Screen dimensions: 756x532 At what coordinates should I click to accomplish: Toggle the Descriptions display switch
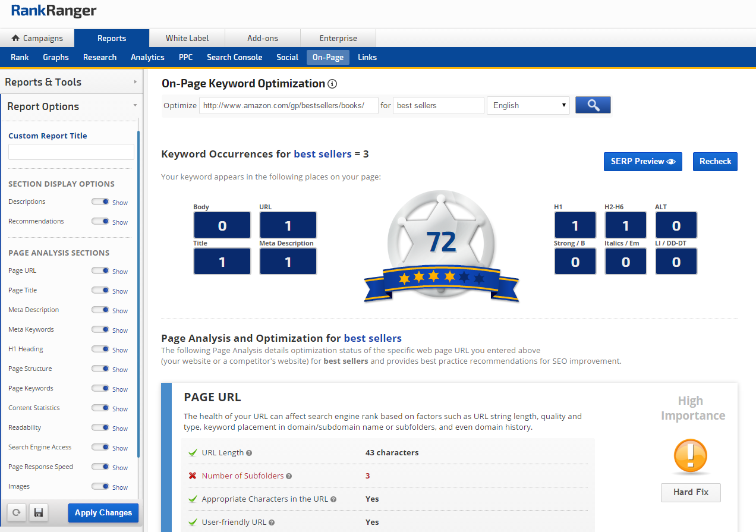100,202
